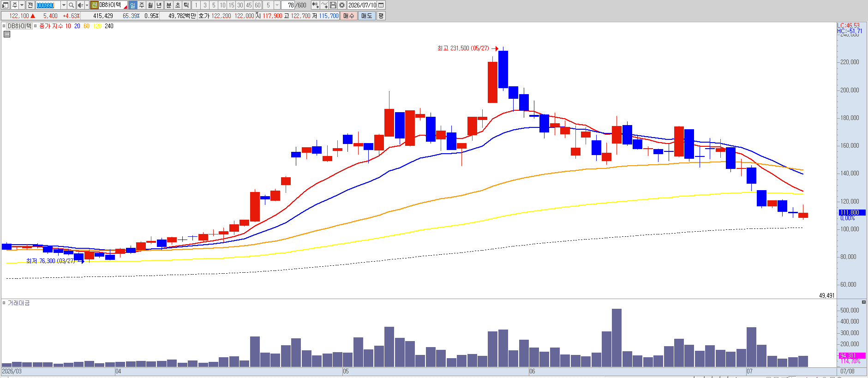The width and height of the screenshot is (868, 378).
Task: Click the 매수 buy button
Action: (x=348, y=16)
